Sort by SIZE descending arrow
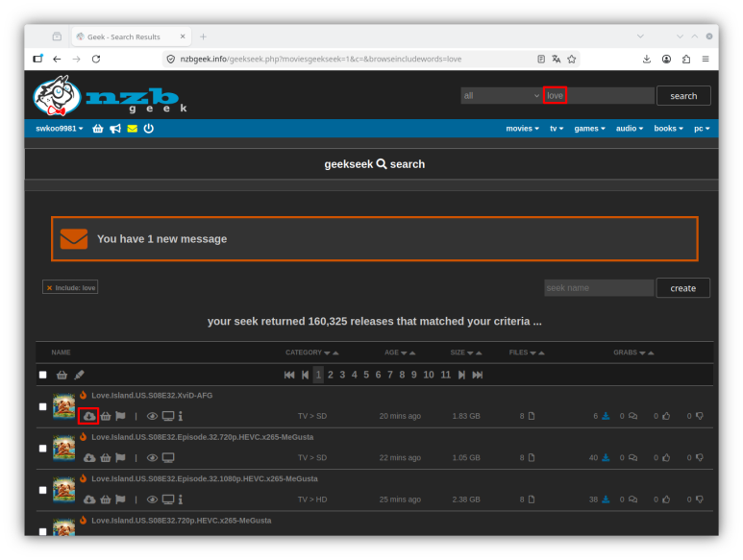Viewport: 743px width, 560px height. pos(470,353)
